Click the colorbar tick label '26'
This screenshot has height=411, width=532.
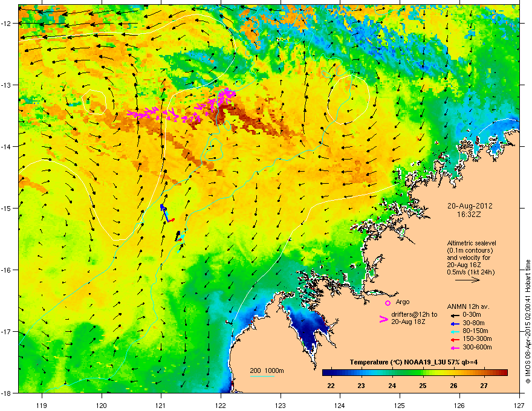click(453, 386)
